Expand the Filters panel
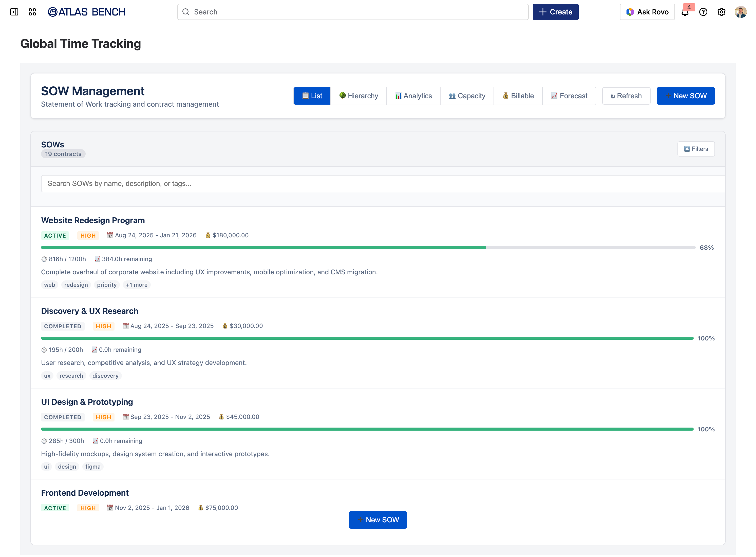Screen dimensions: 756x557 click(x=696, y=149)
